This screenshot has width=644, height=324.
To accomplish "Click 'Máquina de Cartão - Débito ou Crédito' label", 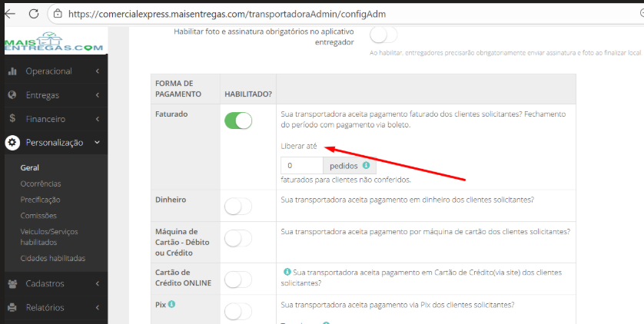I will point(182,243).
